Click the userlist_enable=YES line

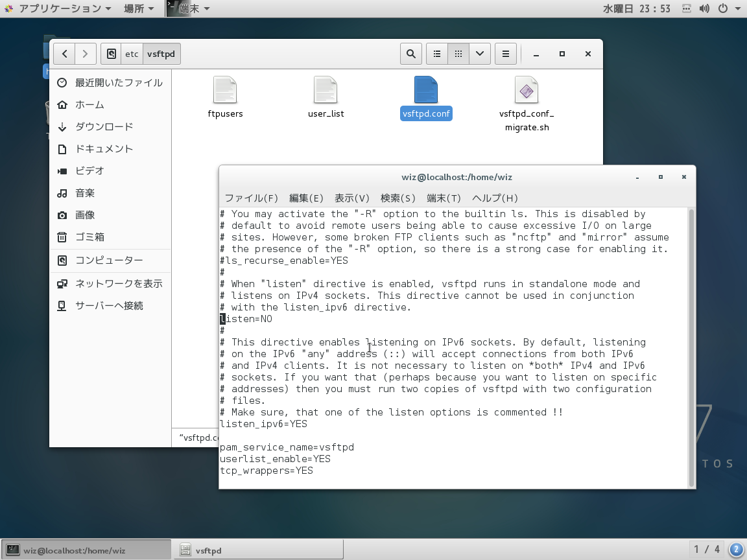tap(275, 459)
